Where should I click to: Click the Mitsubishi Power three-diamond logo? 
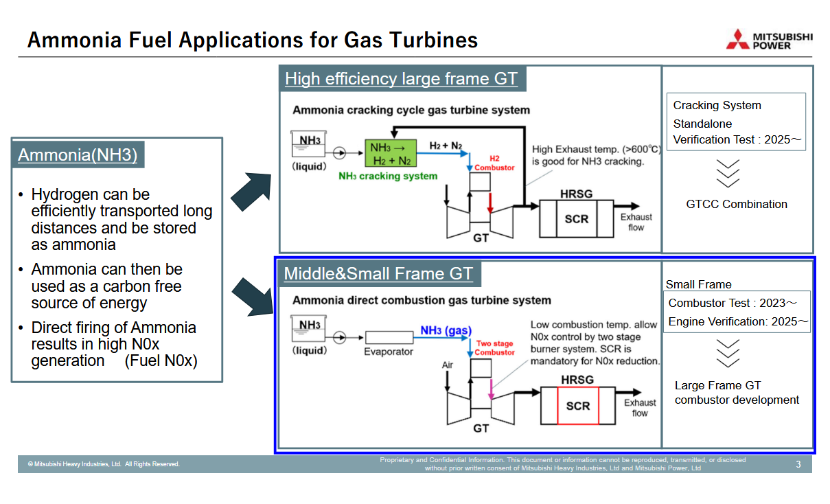tap(739, 40)
